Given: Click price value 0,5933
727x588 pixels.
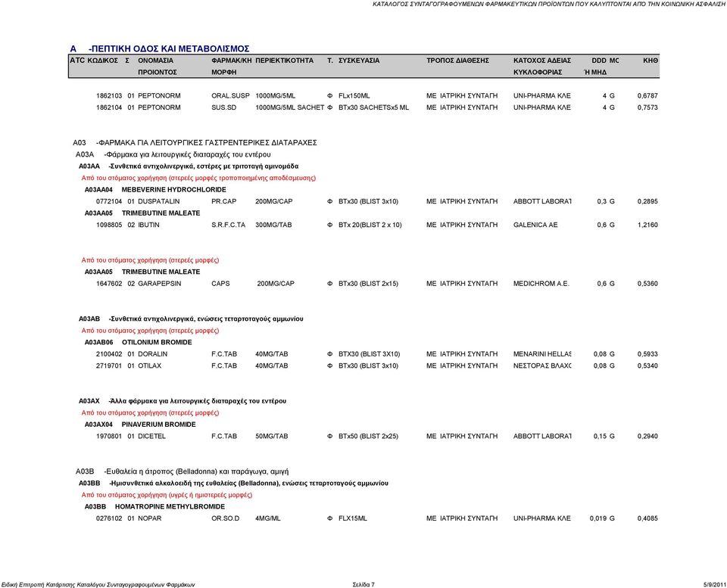Looking at the screenshot, I should (647, 354).
